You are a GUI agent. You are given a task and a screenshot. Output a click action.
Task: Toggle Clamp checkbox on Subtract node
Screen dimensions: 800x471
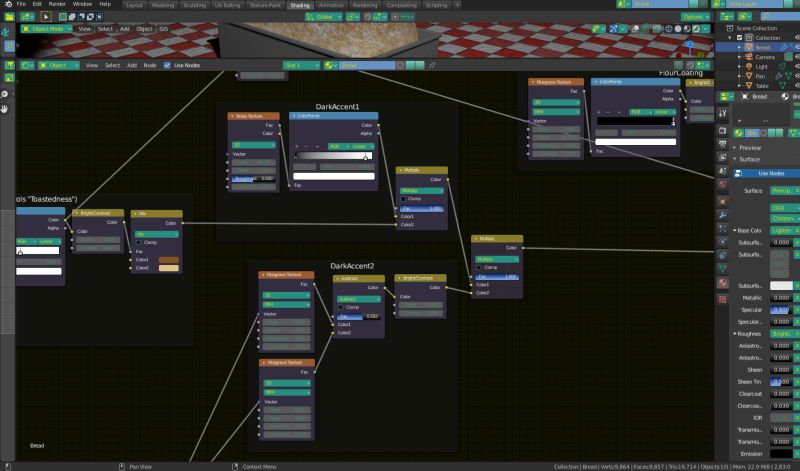[340, 308]
